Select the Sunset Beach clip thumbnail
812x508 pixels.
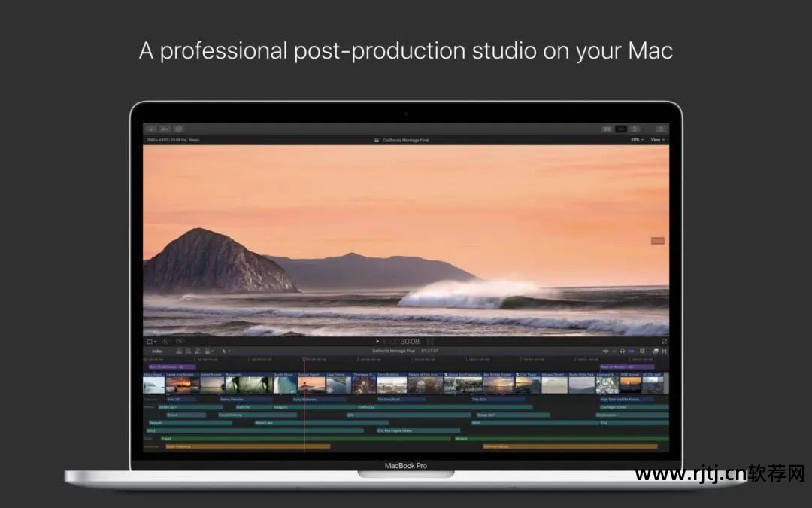click(311, 384)
